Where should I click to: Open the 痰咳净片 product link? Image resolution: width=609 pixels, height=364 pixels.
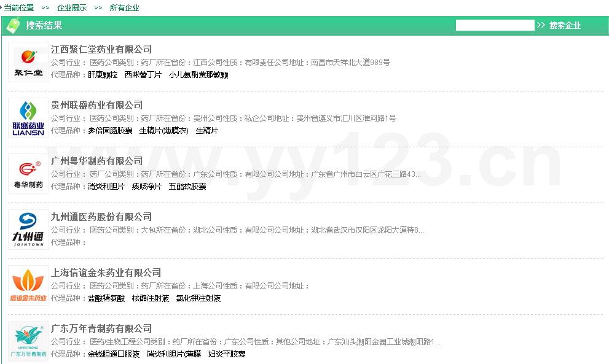click(x=147, y=187)
